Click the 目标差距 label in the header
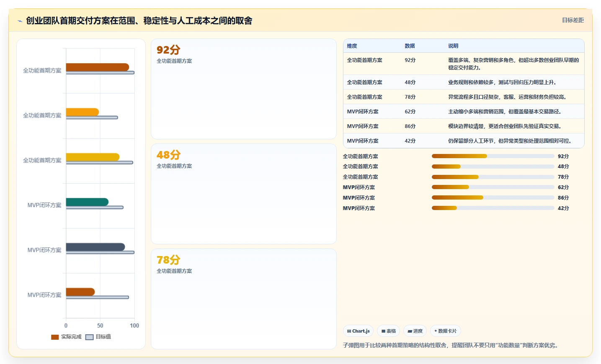The height and width of the screenshot is (364, 601). tap(573, 20)
